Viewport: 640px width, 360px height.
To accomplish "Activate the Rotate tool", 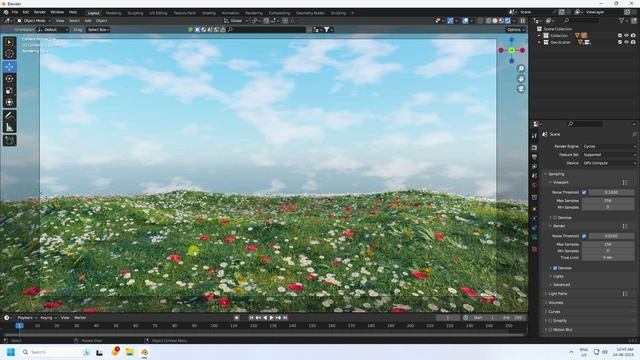I will [x=9, y=79].
